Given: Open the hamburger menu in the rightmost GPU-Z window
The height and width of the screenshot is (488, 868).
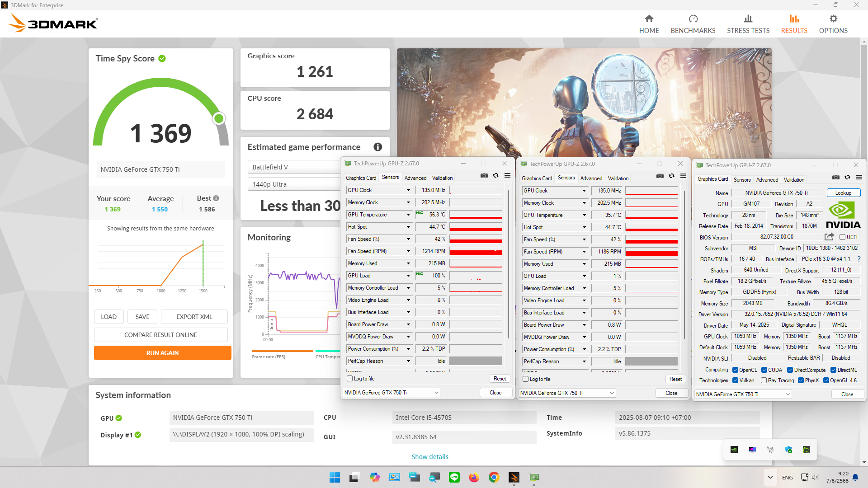Looking at the screenshot, I should [x=859, y=177].
